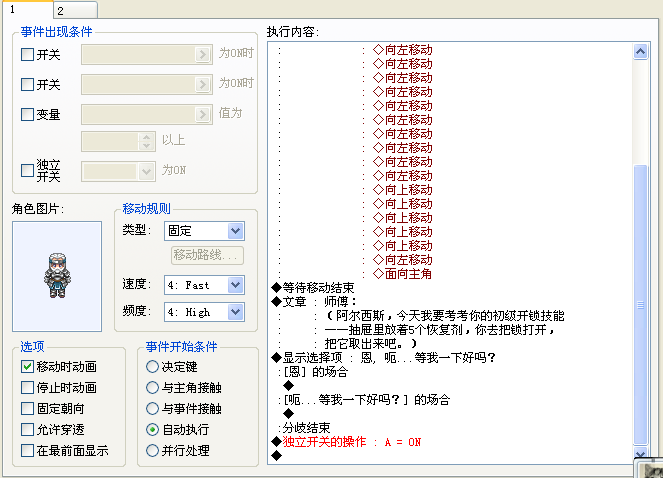This screenshot has height=478, width=663.
Task: Click scroll-down arrow of command list
Action: (641, 453)
